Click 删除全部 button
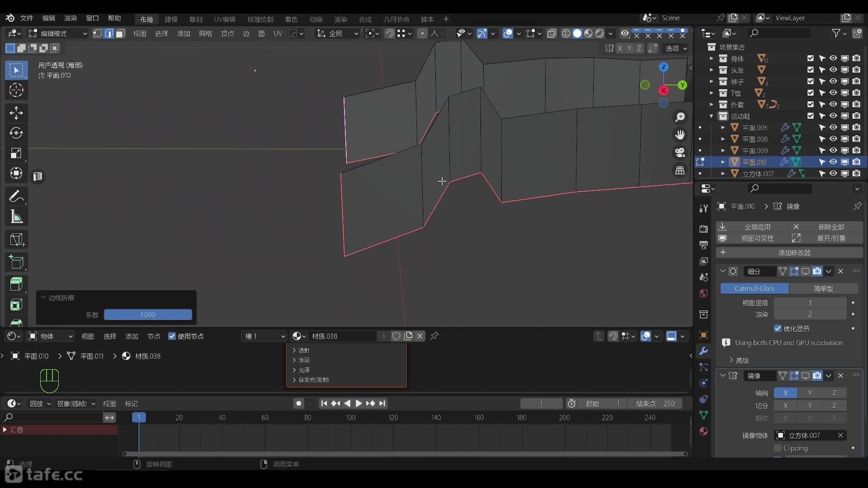Image resolution: width=868 pixels, height=488 pixels. (826, 226)
